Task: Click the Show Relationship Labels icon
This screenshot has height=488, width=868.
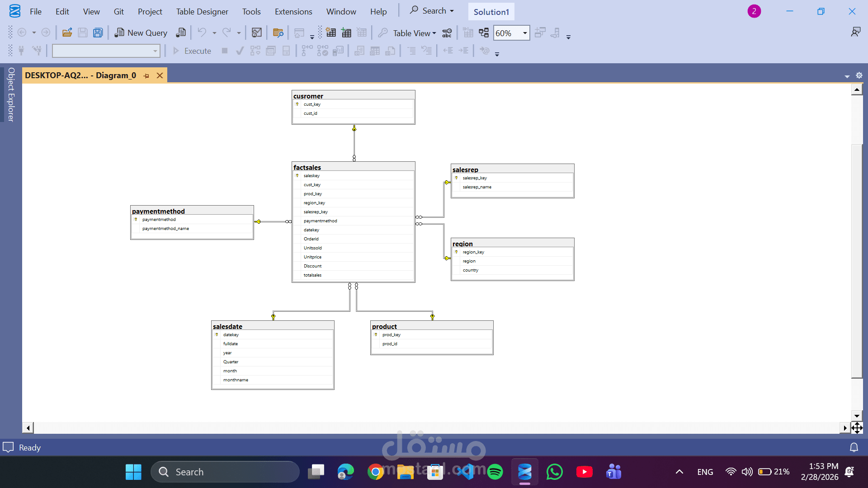Action: [447, 33]
